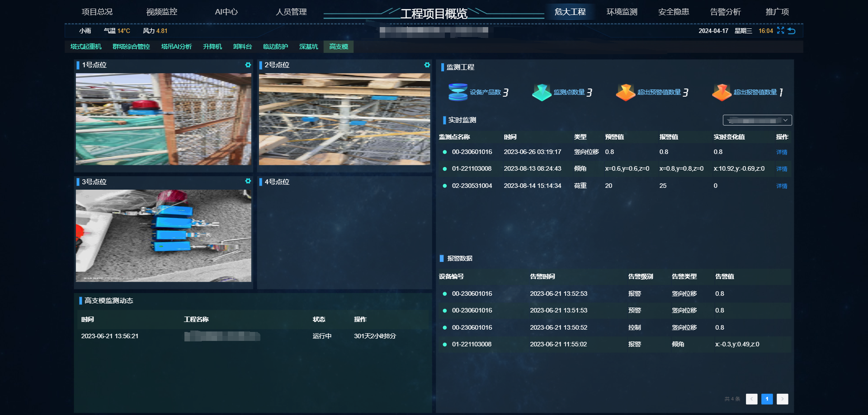Click the orange 超出预警值数量 icon
Image resolution: width=868 pixels, height=415 pixels.
click(x=625, y=92)
